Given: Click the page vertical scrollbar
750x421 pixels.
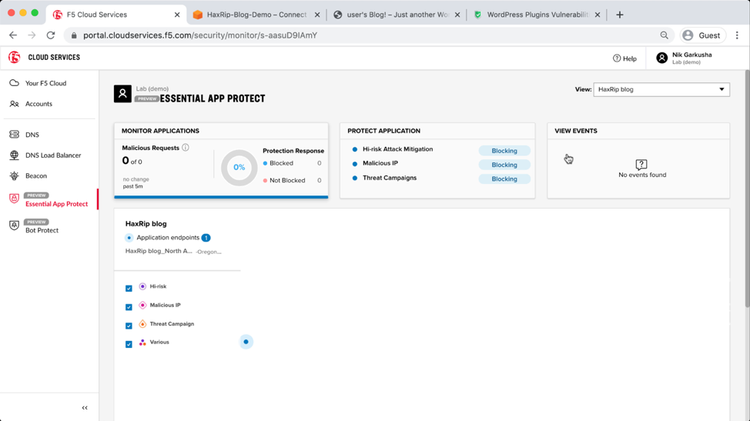Looking at the screenshot, I should click(x=747, y=189).
